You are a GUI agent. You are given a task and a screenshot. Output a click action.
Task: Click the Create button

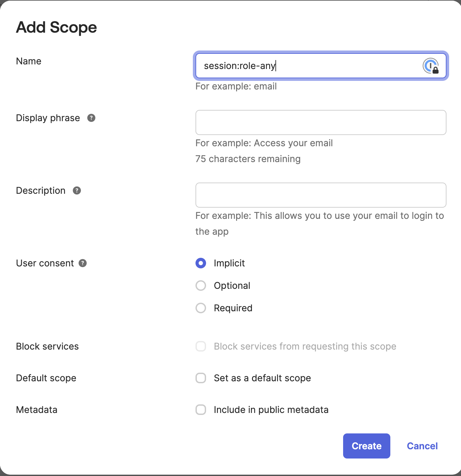[366, 446]
